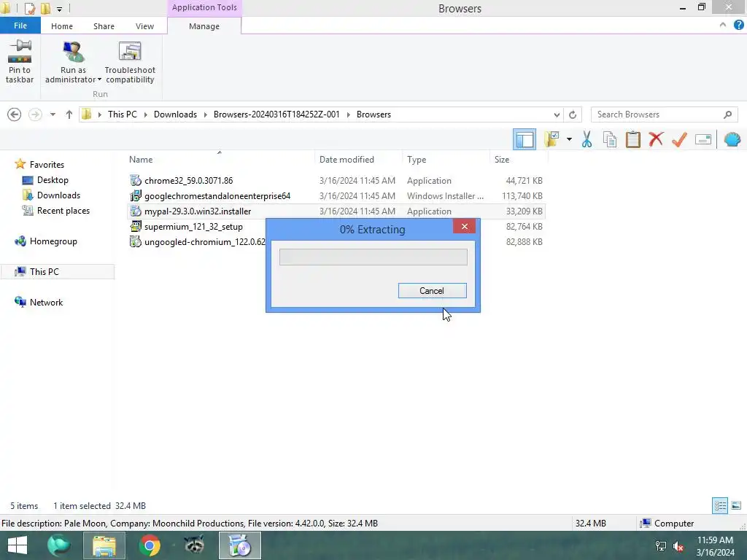
Task: Sort by Date modified column header
Action: click(x=347, y=160)
